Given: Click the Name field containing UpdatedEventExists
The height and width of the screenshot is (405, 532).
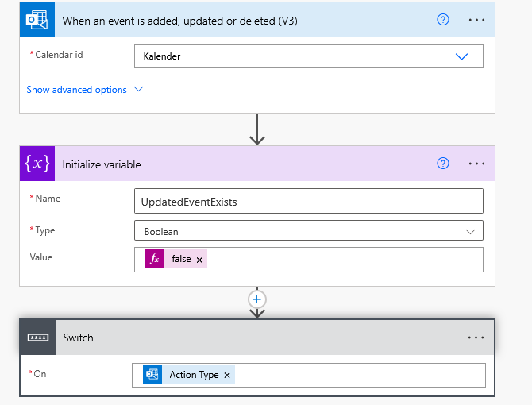Looking at the screenshot, I should [309, 201].
